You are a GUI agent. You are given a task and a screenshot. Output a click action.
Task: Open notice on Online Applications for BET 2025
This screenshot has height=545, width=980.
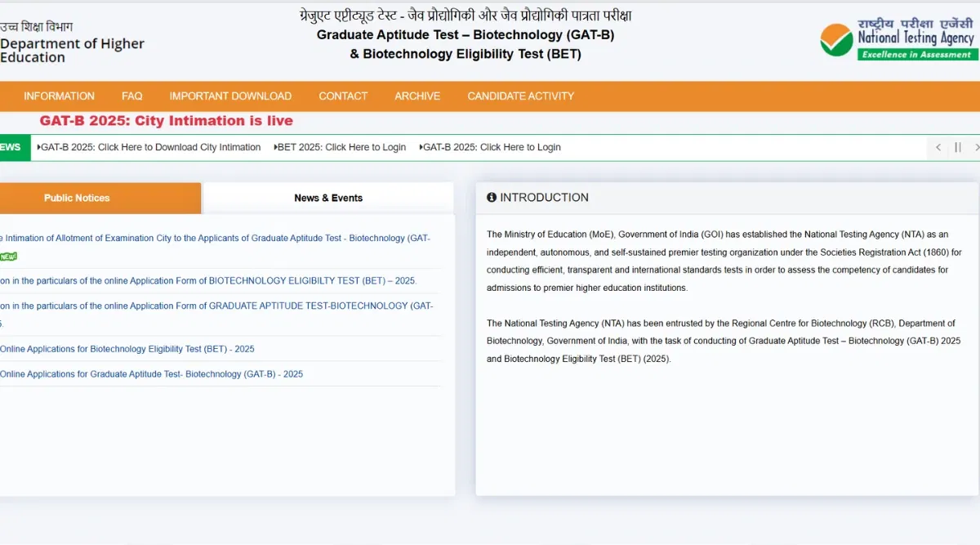click(127, 349)
